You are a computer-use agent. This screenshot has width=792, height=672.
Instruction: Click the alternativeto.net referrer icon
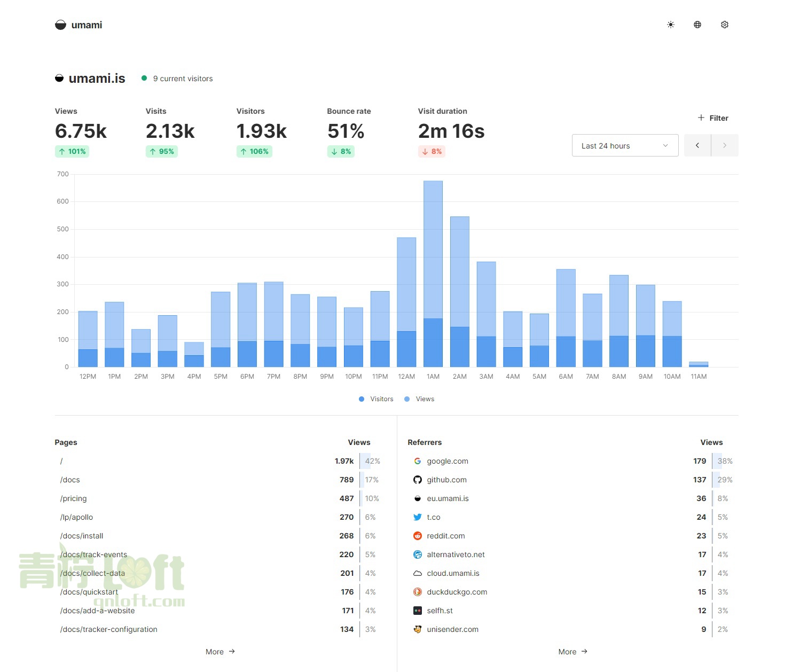(418, 554)
